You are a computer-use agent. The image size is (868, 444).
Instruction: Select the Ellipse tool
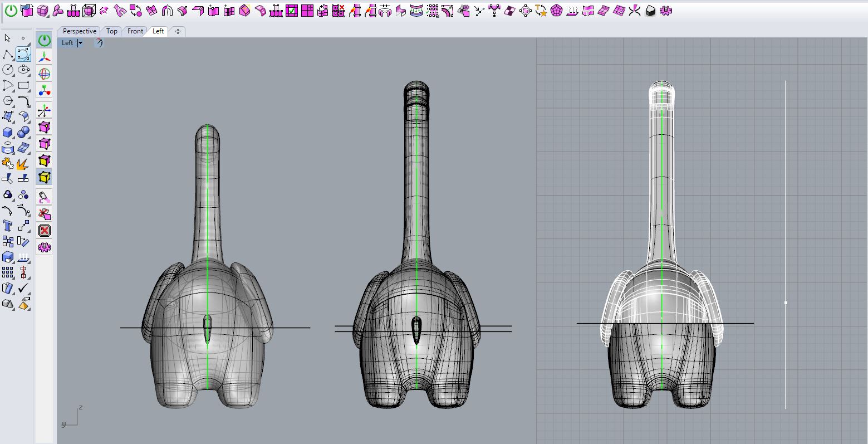23,70
